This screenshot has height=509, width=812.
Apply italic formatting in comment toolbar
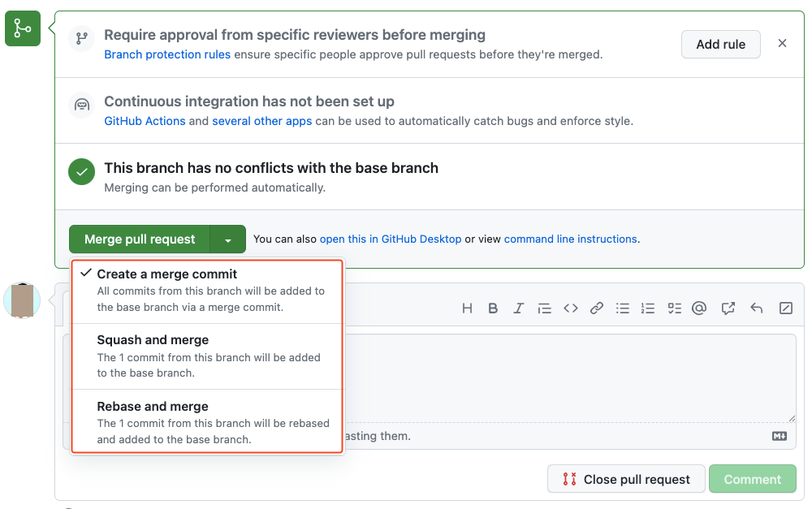pyautogui.click(x=519, y=308)
